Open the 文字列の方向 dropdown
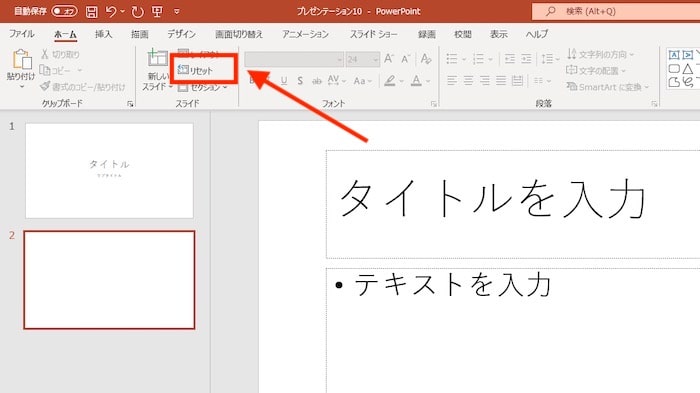 600,54
